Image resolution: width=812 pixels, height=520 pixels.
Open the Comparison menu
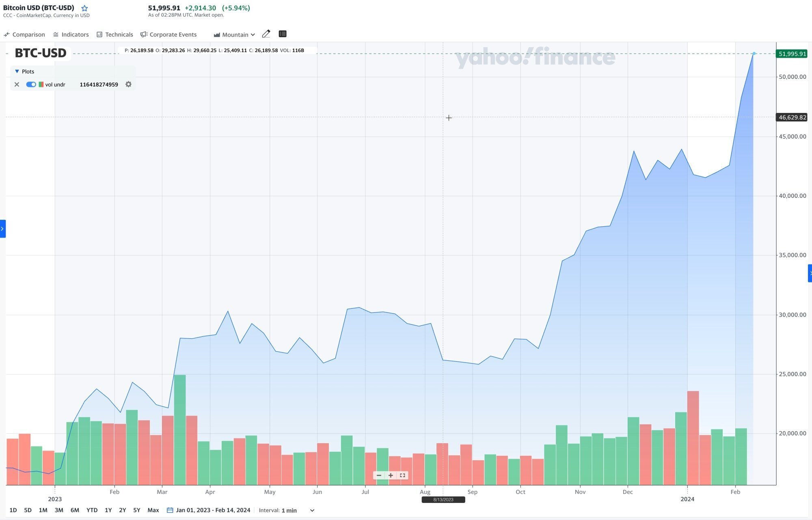coord(24,35)
